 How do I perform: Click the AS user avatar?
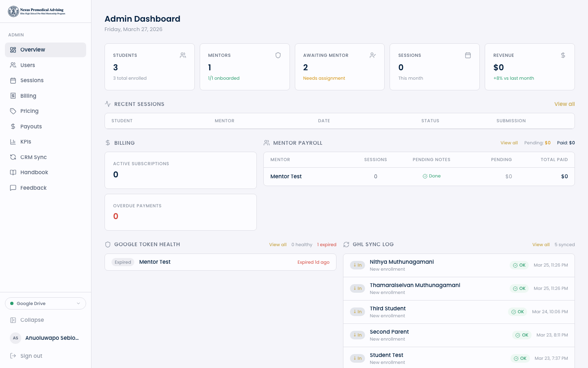pyautogui.click(x=16, y=338)
